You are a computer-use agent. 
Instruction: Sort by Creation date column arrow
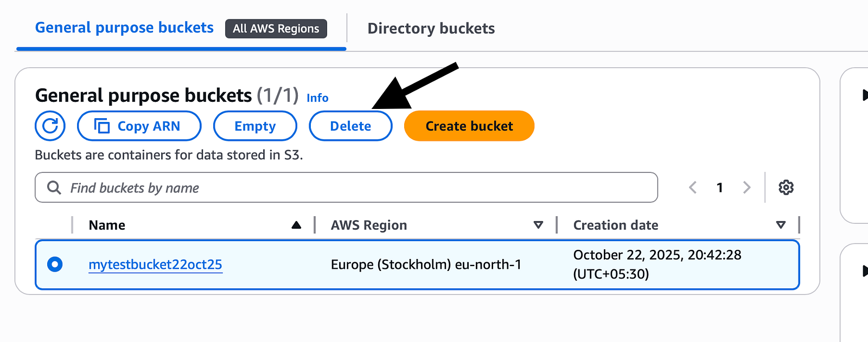781,225
